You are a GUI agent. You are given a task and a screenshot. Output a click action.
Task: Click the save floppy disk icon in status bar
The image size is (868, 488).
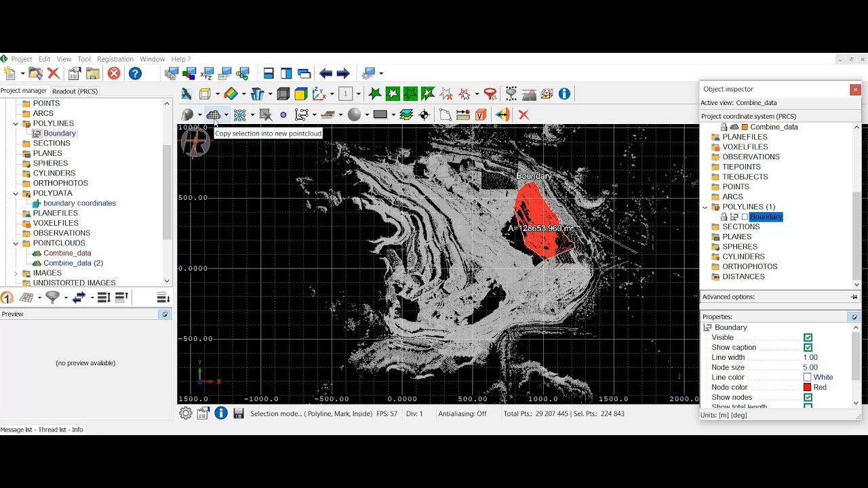click(x=239, y=413)
